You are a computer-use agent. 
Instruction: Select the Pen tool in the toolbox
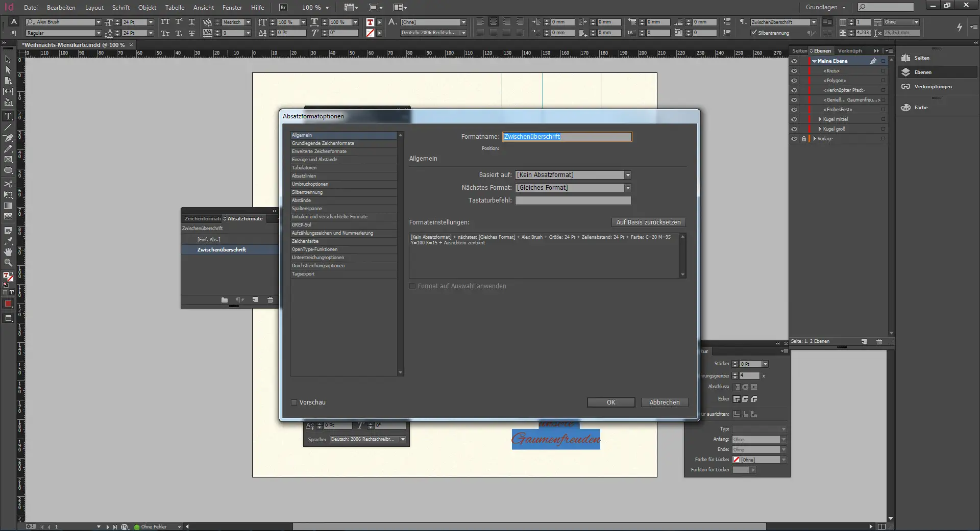pos(8,138)
